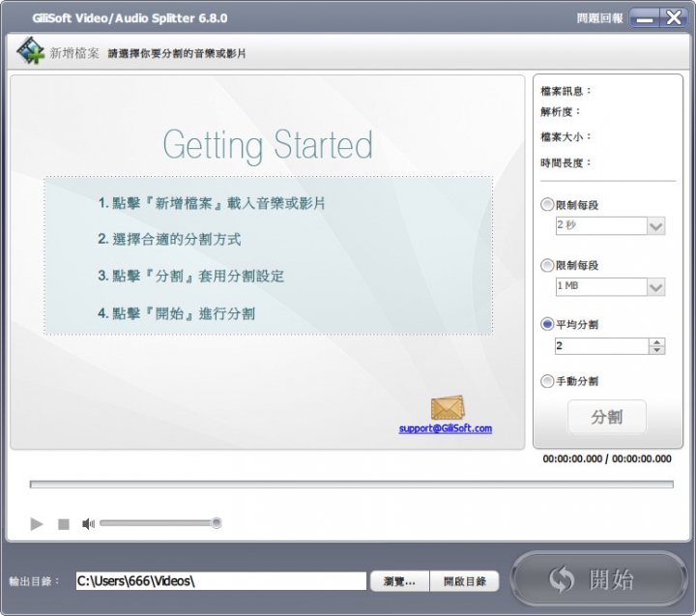Image resolution: width=696 pixels, height=616 pixels.
Task: Click the 開啟目錄 button
Action: (x=465, y=581)
